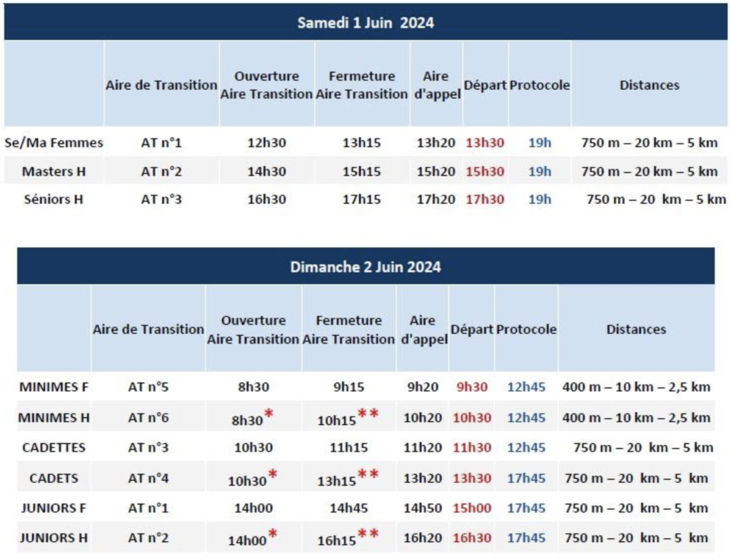Click the Juniors F protocol time 17h45
The width and height of the screenshot is (731, 560).
point(526,509)
